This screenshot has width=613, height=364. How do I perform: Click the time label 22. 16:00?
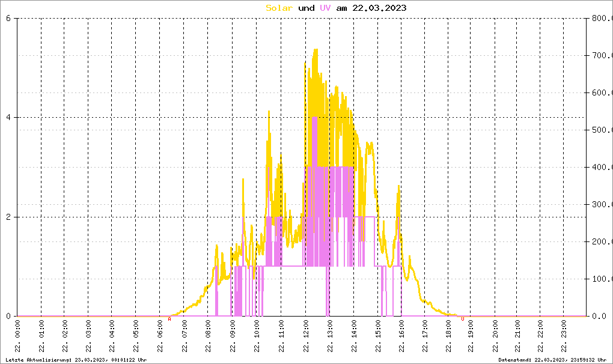pos(401,336)
